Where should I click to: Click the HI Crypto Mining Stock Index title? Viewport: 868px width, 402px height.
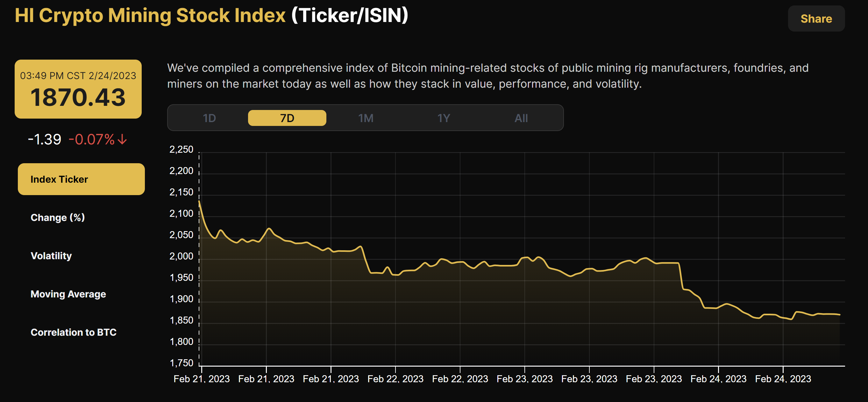(149, 15)
